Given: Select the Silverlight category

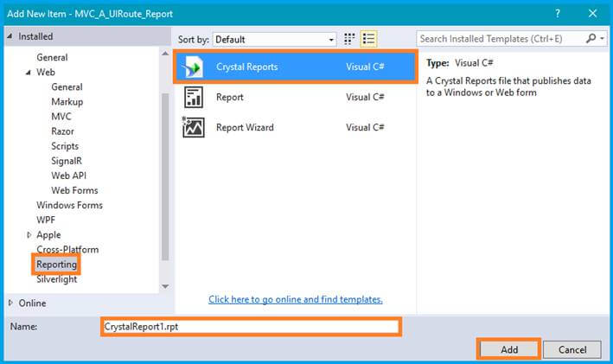Looking at the screenshot, I should (x=57, y=279).
